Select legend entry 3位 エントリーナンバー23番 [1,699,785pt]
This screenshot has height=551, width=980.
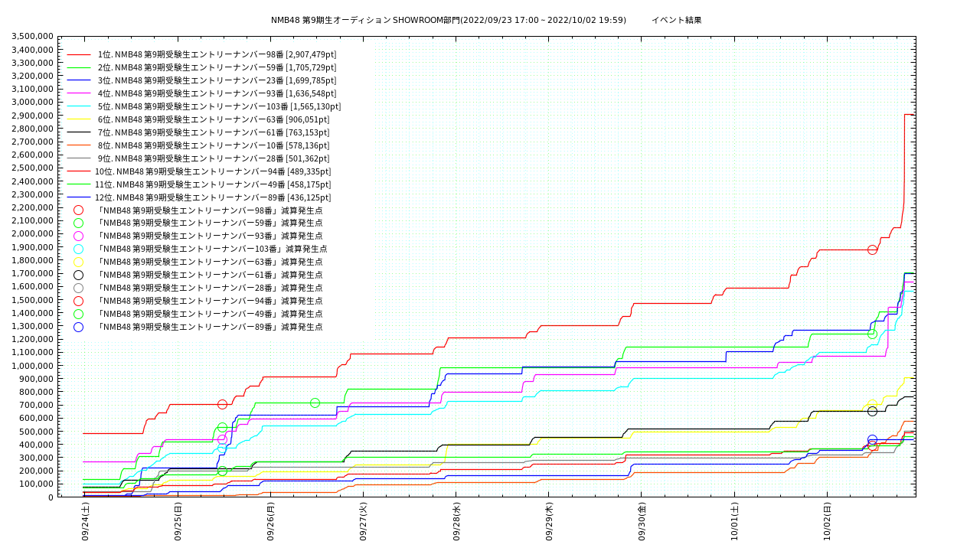point(217,80)
